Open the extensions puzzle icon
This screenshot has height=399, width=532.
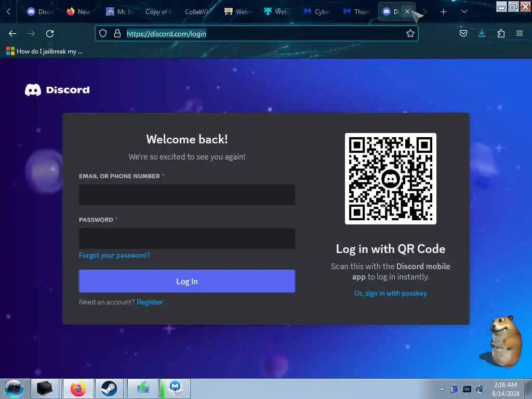coord(501,33)
